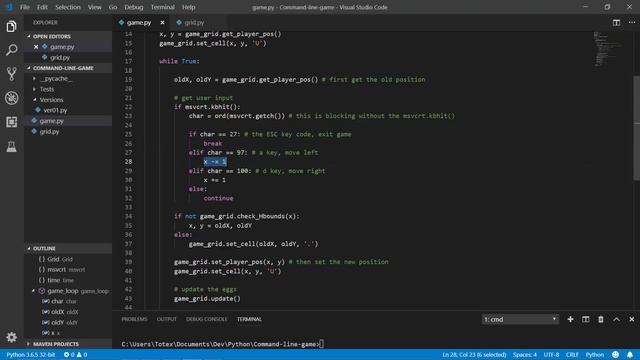Open the feedback smiley in status bar

point(616,355)
